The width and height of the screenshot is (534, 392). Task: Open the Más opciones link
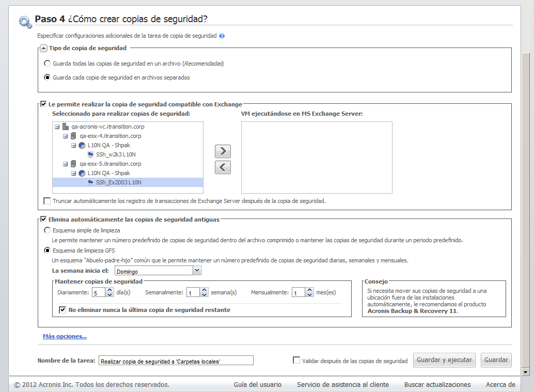65,336
